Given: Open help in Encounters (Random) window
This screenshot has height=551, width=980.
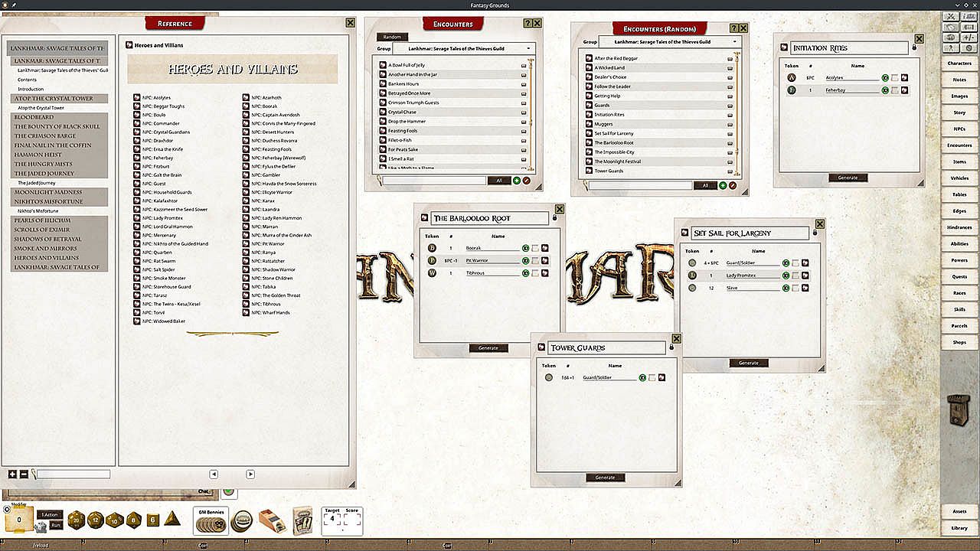Looking at the screenshot, I should coord(734,28).
